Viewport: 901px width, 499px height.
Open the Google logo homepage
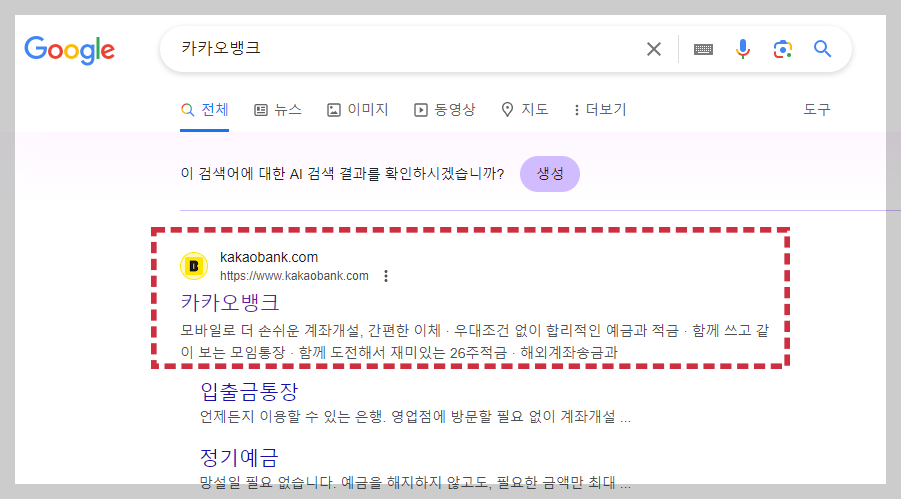click(70, 50)
